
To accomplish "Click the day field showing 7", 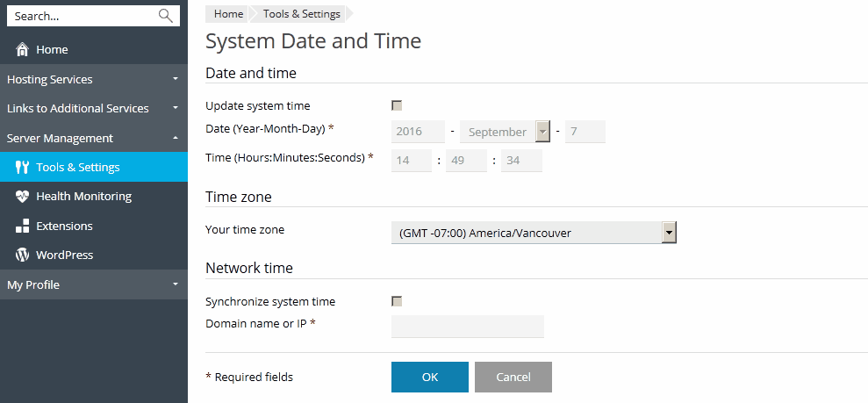I will (x=585, y=132).
